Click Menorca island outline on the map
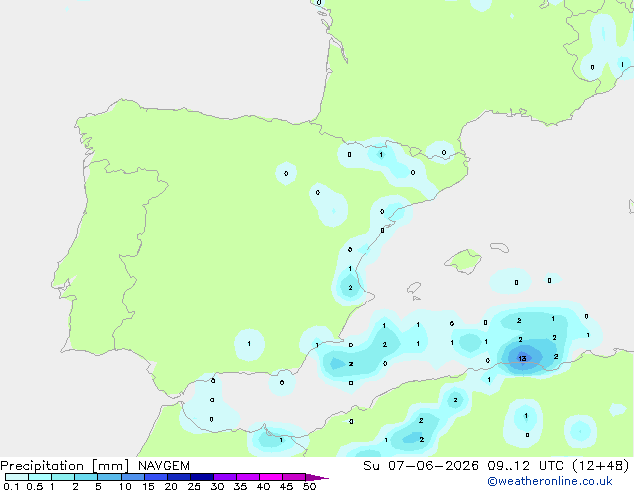Image resolution: width=634 pixels, height=490 pixels. pyautogui.click(x=500, y=247)
